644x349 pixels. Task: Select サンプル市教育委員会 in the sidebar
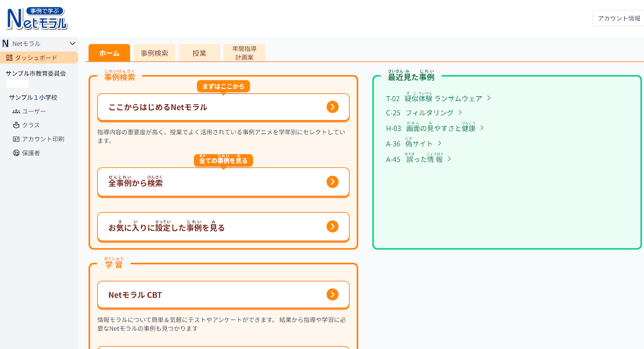(x=36, y=73)
